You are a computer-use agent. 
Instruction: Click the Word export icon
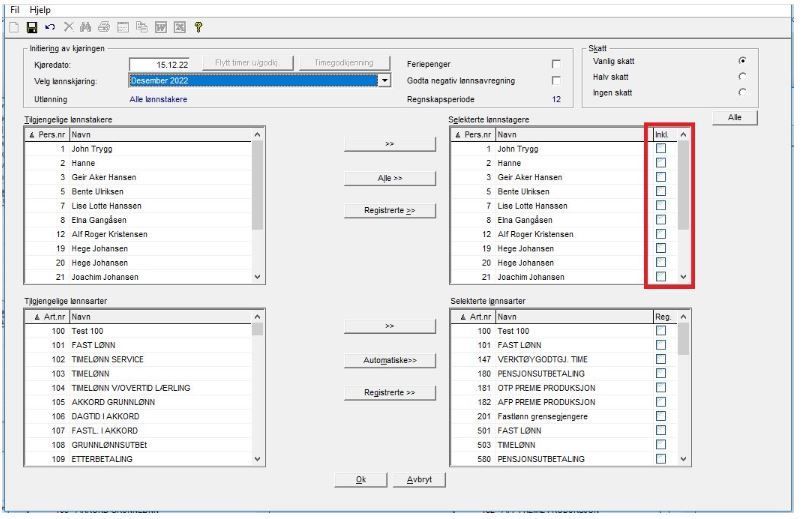click(161, 27)
